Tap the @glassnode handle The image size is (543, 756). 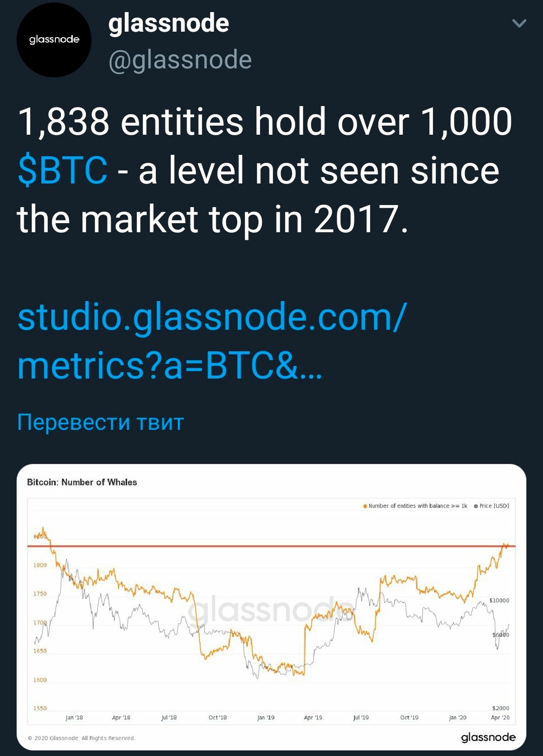coord(180,60)
